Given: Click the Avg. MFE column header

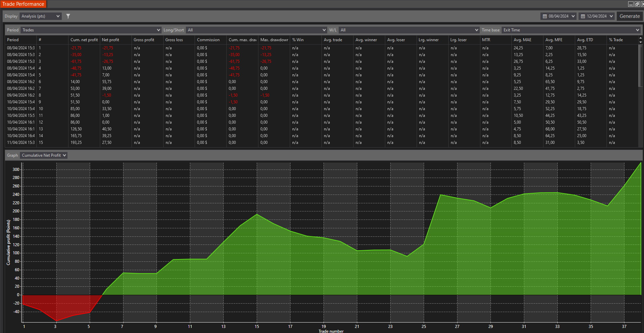Looking at the screenshot, I should click(x=554, y=40).
